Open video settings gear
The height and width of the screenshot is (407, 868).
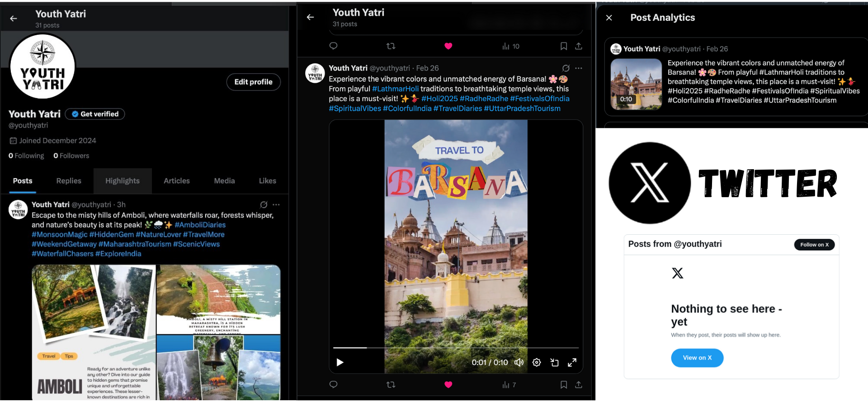click(x=537, y=362)
